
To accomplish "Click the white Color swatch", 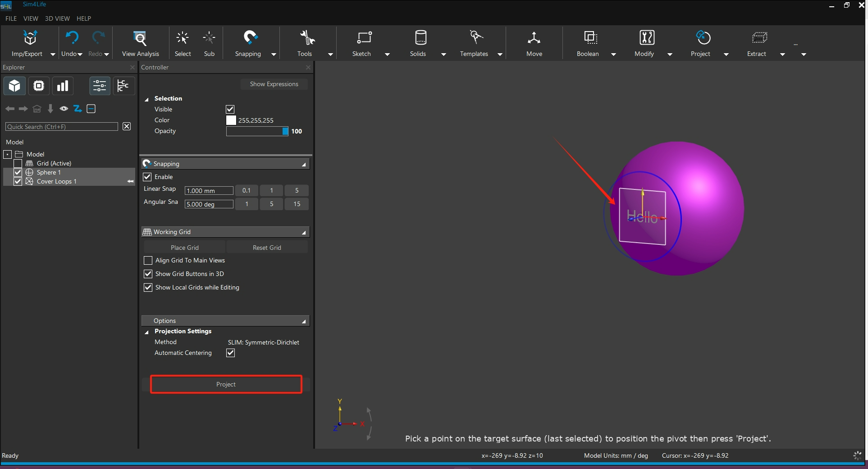I will (231, 120).
